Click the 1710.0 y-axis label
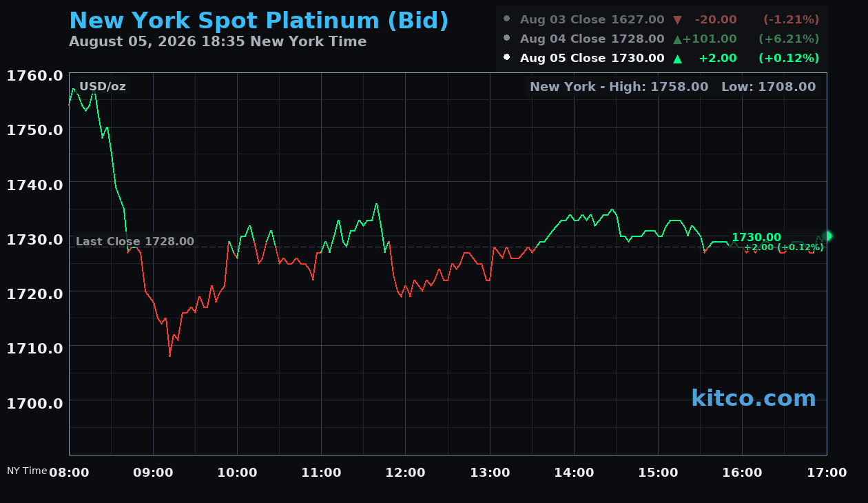Screen dimensions: 868x503 coord(34,347)
